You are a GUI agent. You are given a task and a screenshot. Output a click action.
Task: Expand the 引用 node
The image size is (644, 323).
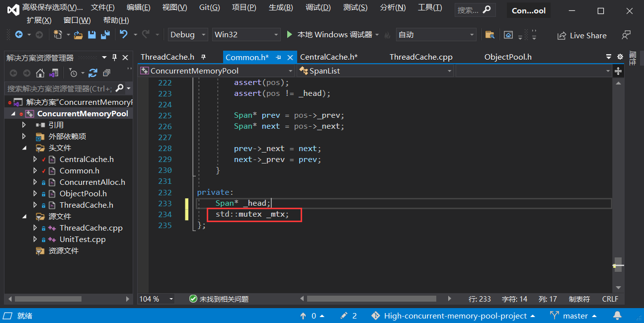[24, 125]
